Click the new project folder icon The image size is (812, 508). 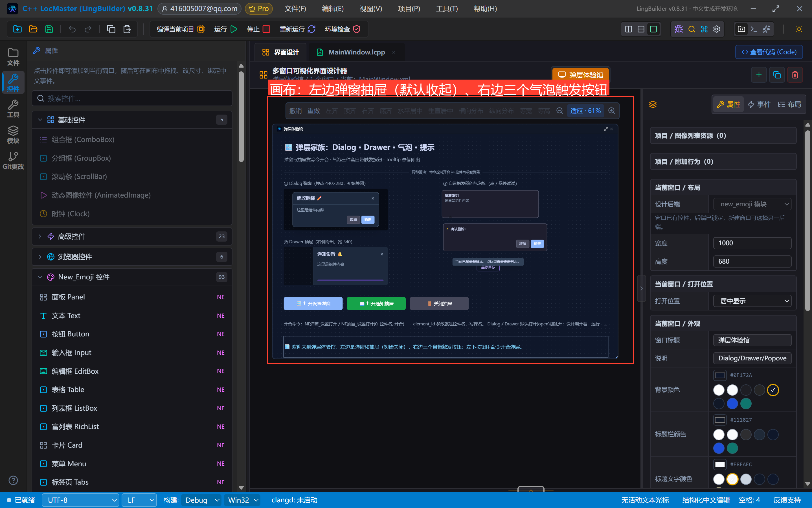click(17, 29)
